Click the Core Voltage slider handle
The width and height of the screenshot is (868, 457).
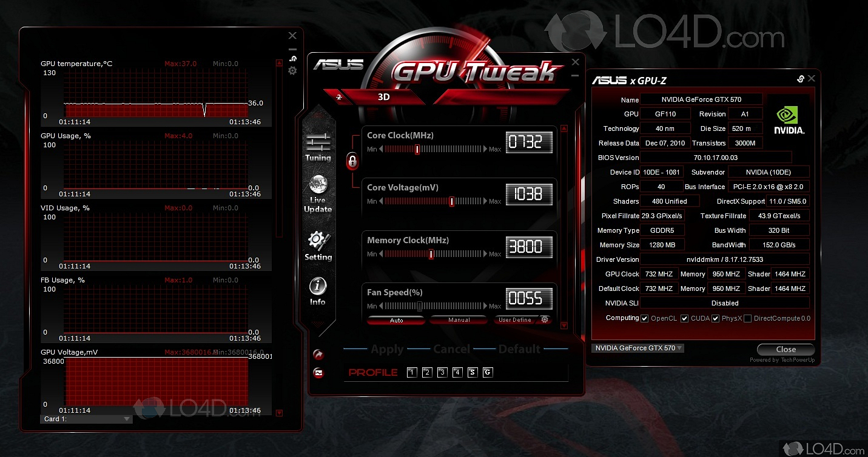coord(452,201)
